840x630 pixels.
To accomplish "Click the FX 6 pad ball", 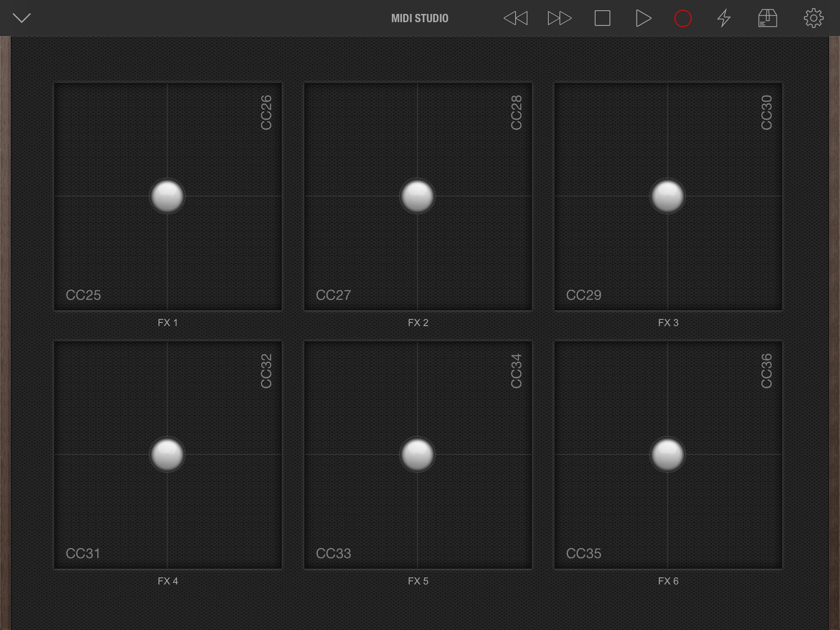I will pos(667,454).
